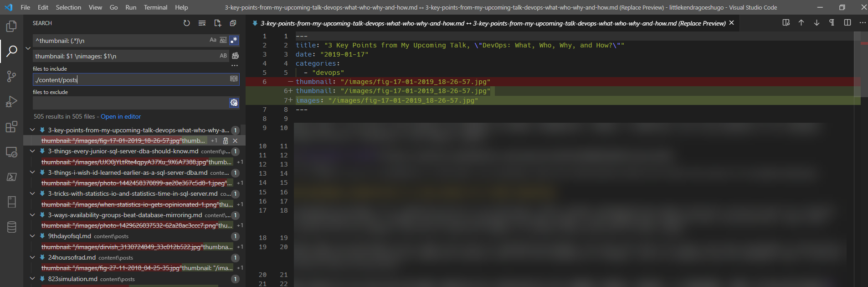Close the Replace Preview tab
The height and width of the screenshot is (287, 868).
coord(731,23)
